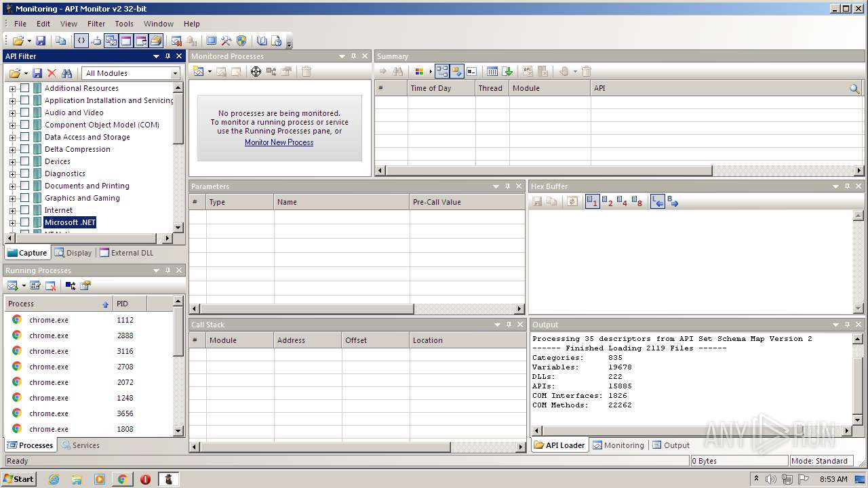Screen dimensions: 868x488
Task: Click the save filter icon in API Filter toolbar
Action: (37, 73)
